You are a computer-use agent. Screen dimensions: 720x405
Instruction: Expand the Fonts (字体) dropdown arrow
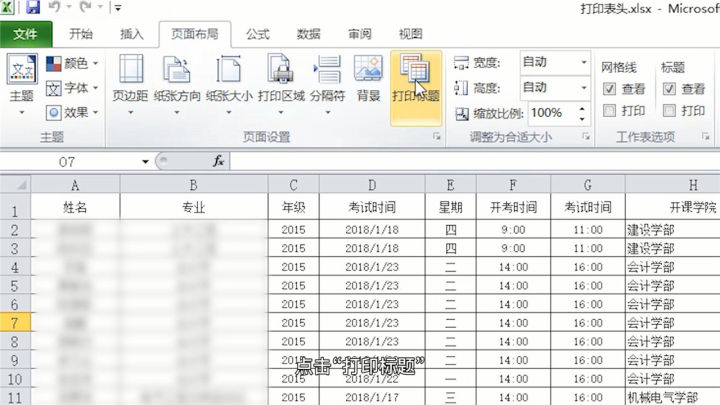point(96,88)
